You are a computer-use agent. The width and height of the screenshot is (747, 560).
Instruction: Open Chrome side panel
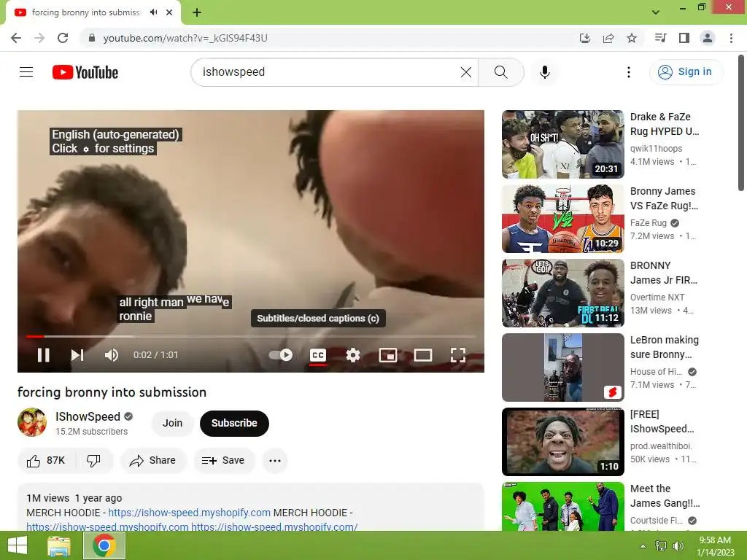[684, 38]
